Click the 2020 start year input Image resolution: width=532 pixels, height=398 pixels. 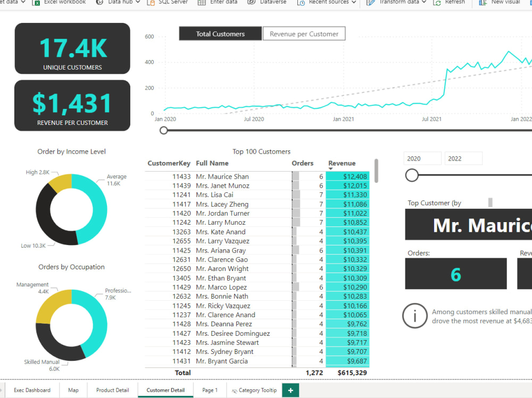[x=422, y=159]
